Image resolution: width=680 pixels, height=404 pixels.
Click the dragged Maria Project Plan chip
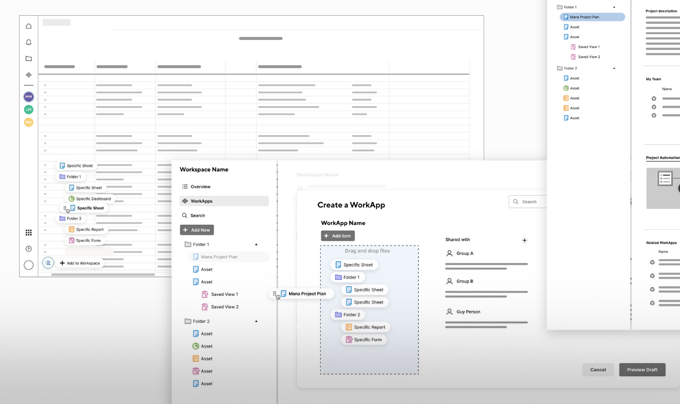(303, 293)
